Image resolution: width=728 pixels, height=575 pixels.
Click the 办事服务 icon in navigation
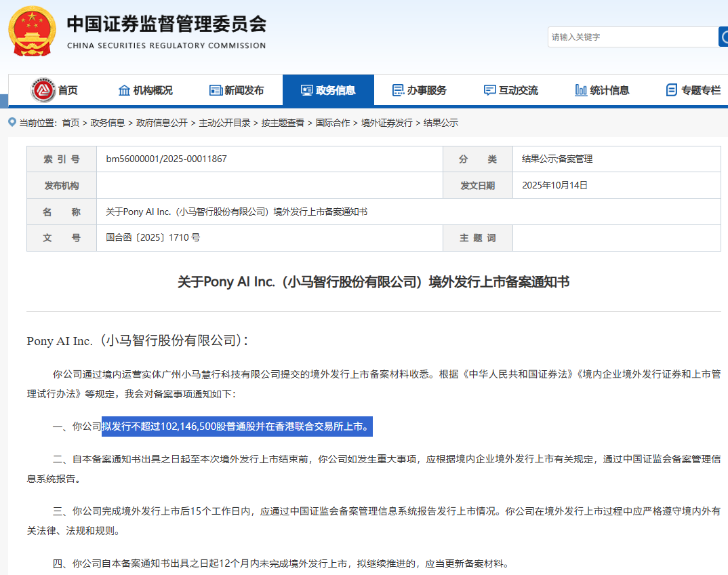point(398,90)
